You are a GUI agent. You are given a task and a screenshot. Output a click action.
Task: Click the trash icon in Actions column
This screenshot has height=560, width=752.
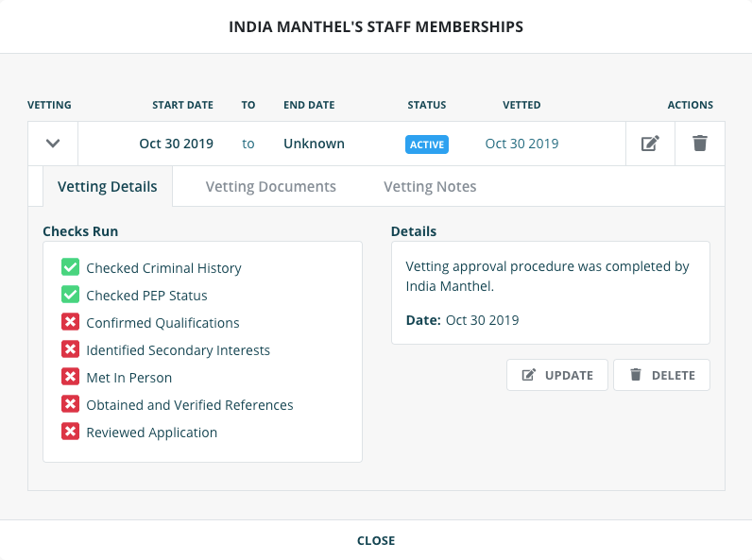click(x=699, y=144)
